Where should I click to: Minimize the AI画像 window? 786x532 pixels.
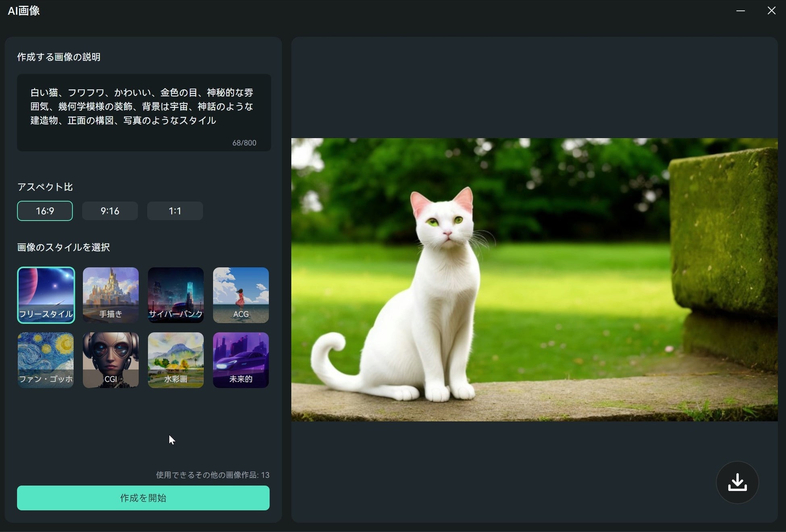740,11
